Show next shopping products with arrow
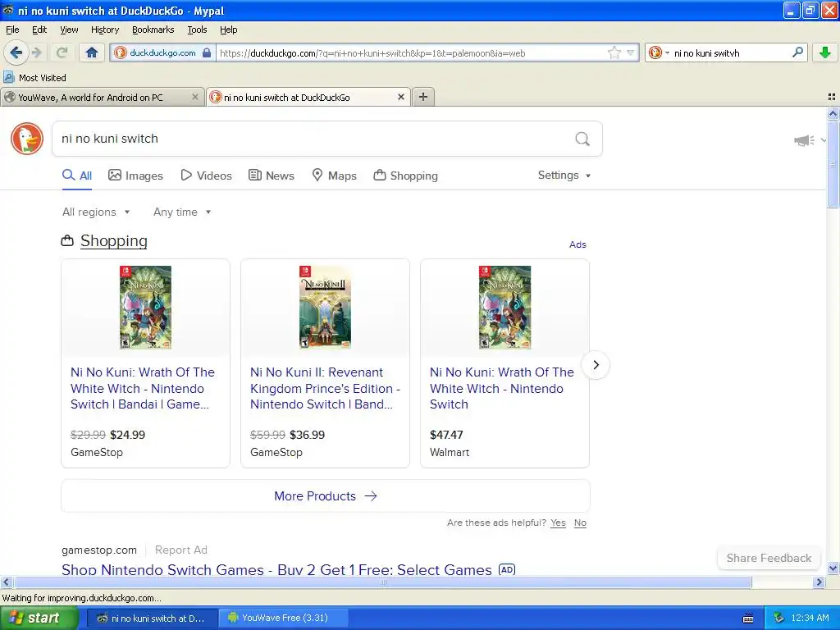 [x=596, y=365]
